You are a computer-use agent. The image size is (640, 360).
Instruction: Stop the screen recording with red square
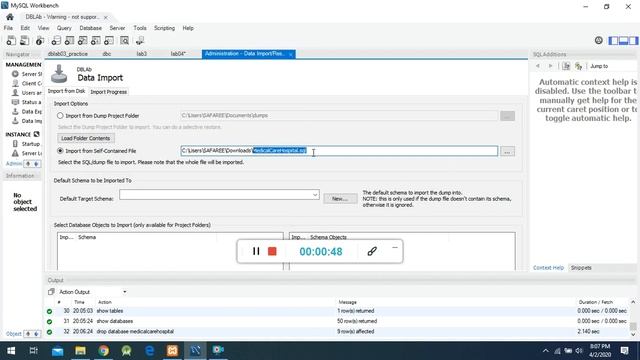(x=272, y=251)
